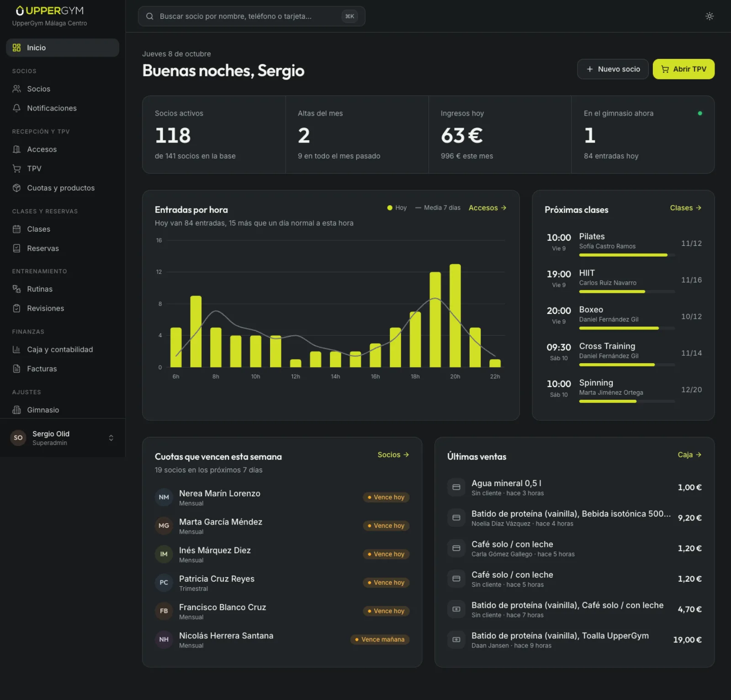Click the Socios people icon in sidebar
This screenshot has width=731, height=700.
(17, 89)
